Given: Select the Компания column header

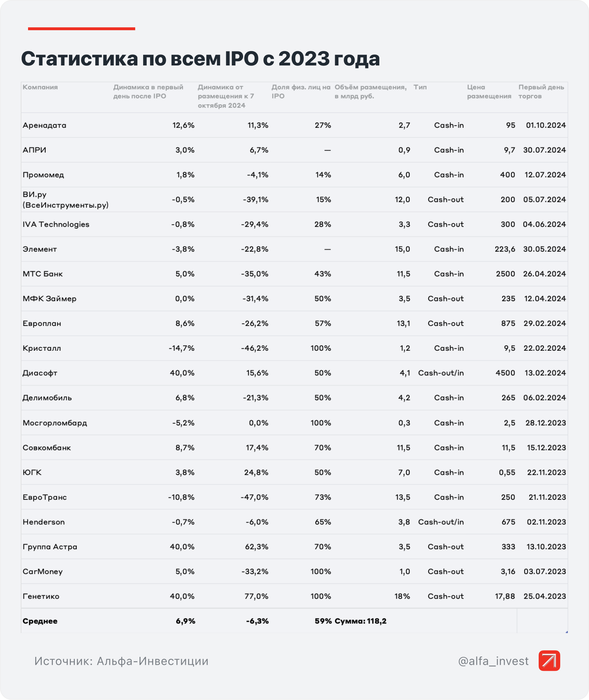Looking at the screenshot, I should click(40, 87).
